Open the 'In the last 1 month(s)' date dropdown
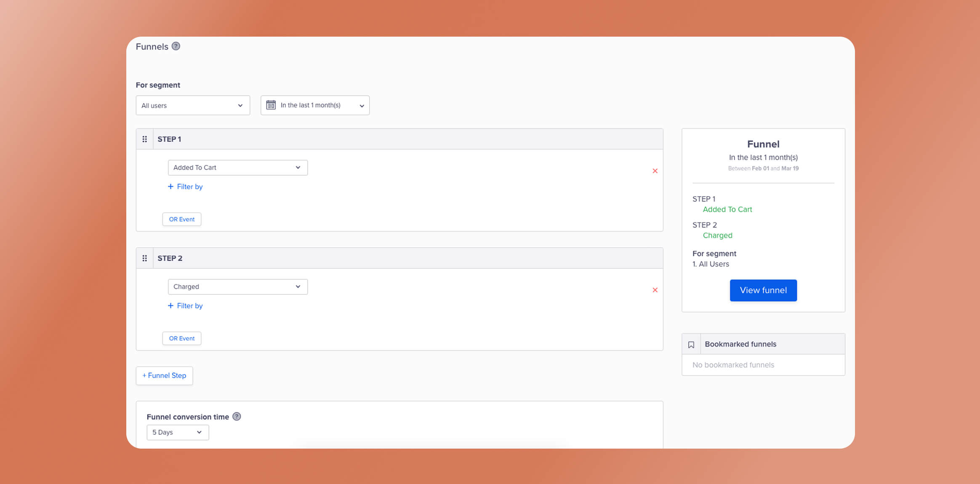The image size is (980, 484). point(315,105)
